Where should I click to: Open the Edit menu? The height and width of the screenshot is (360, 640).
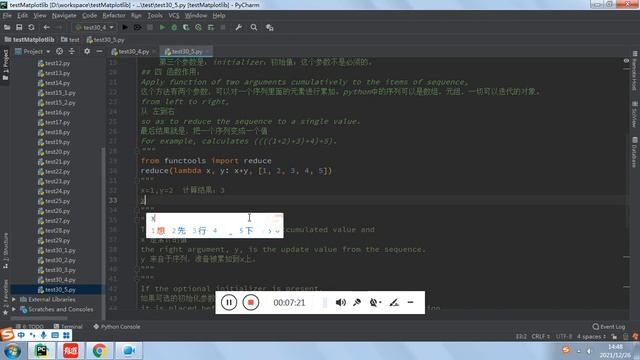tap(22, 16)
